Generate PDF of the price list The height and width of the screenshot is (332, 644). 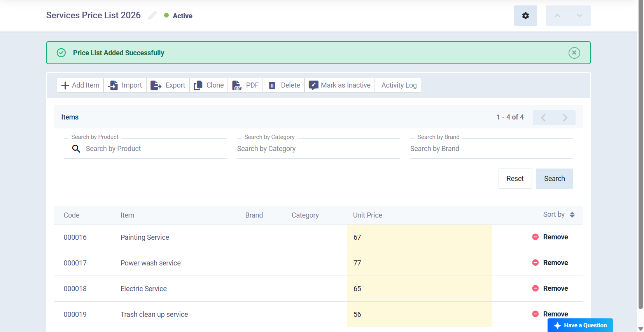(245, 85)
